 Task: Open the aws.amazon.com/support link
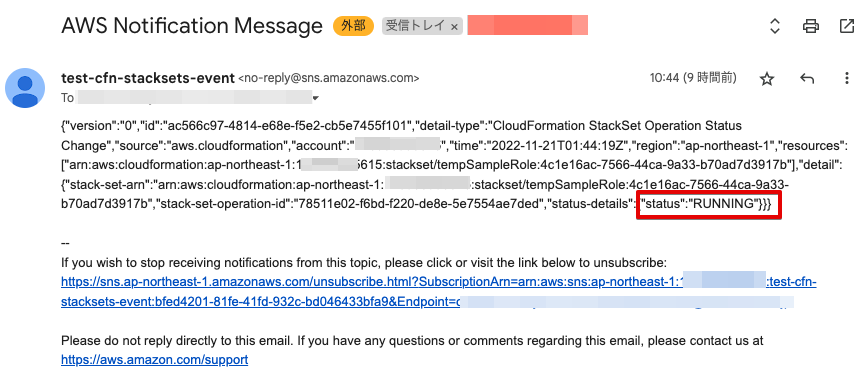tap(155, 360)
